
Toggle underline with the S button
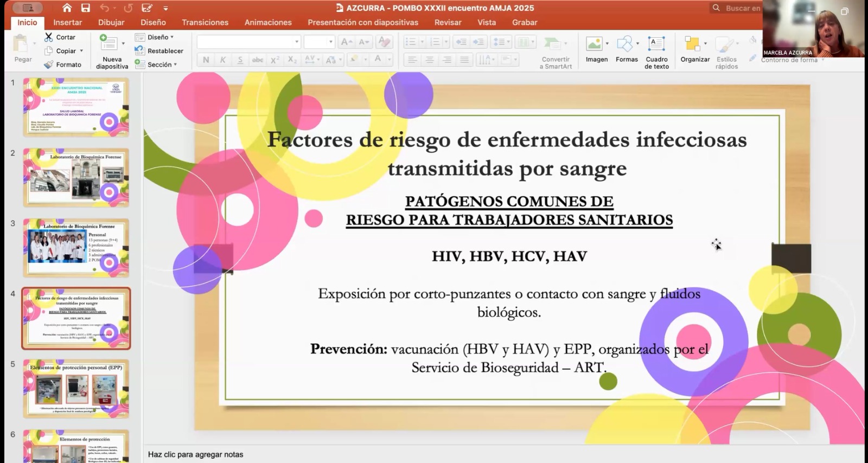(240, 60)
